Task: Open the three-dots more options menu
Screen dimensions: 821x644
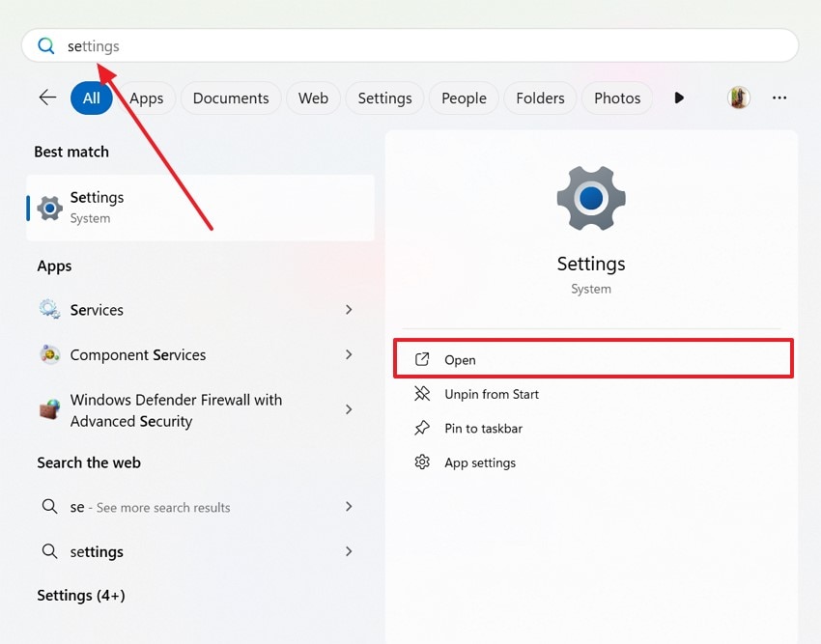Action: (x=779, y=98)
